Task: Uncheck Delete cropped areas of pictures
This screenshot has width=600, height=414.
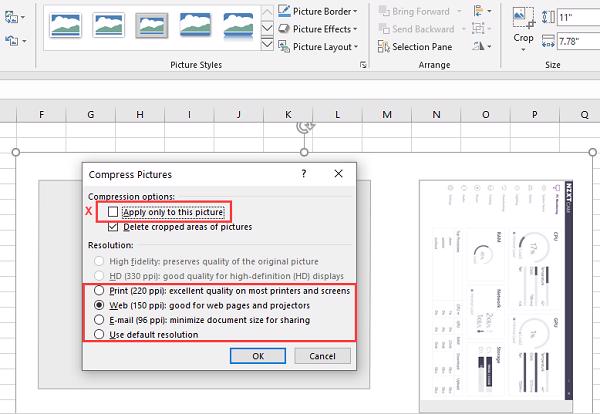Action: coord(113,227)
